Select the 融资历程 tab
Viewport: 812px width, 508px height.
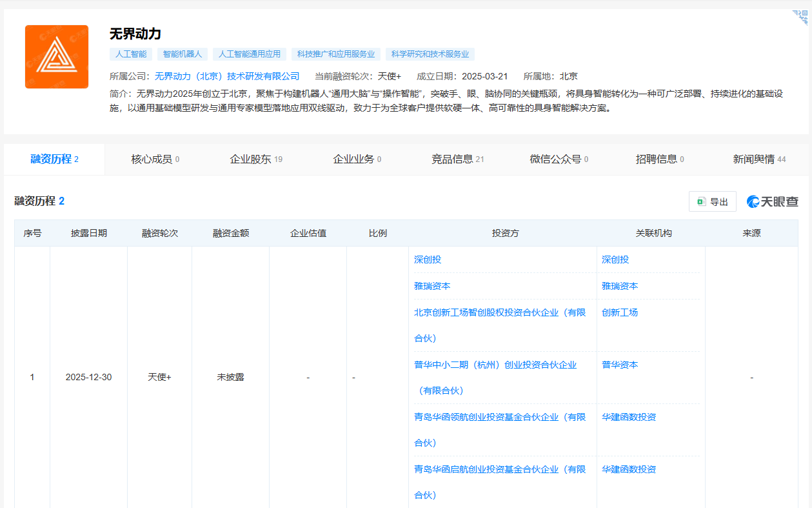pyautogui.click(x=54, y=159)
